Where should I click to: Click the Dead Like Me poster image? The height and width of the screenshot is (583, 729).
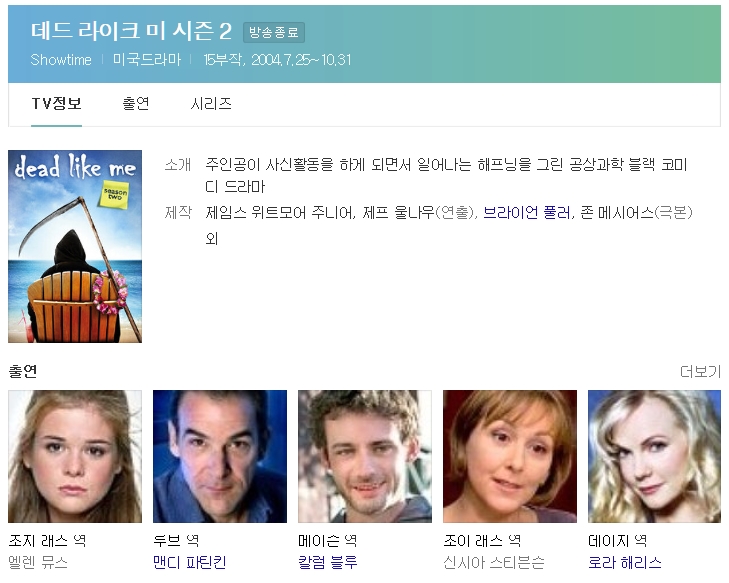point(75,246)
